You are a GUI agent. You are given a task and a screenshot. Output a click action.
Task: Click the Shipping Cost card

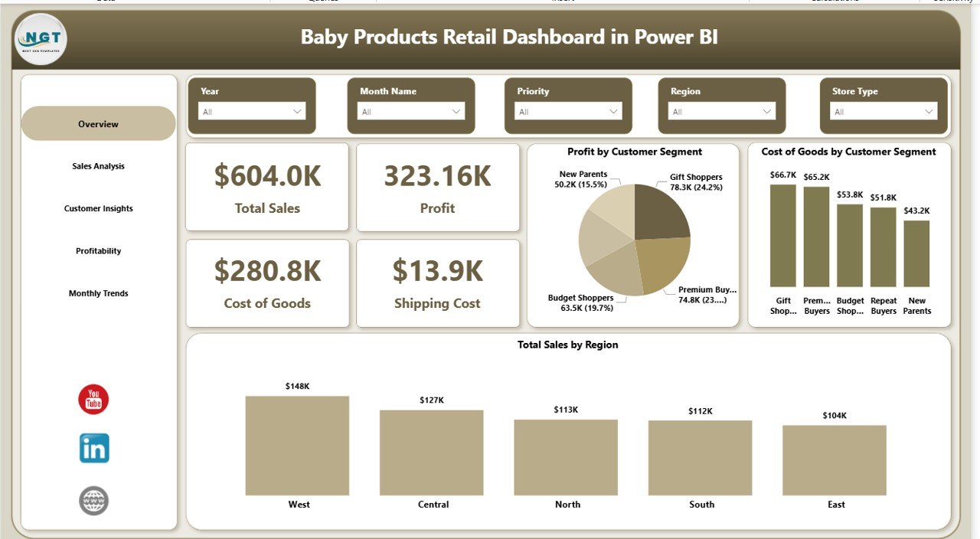[x=437, y=283]
